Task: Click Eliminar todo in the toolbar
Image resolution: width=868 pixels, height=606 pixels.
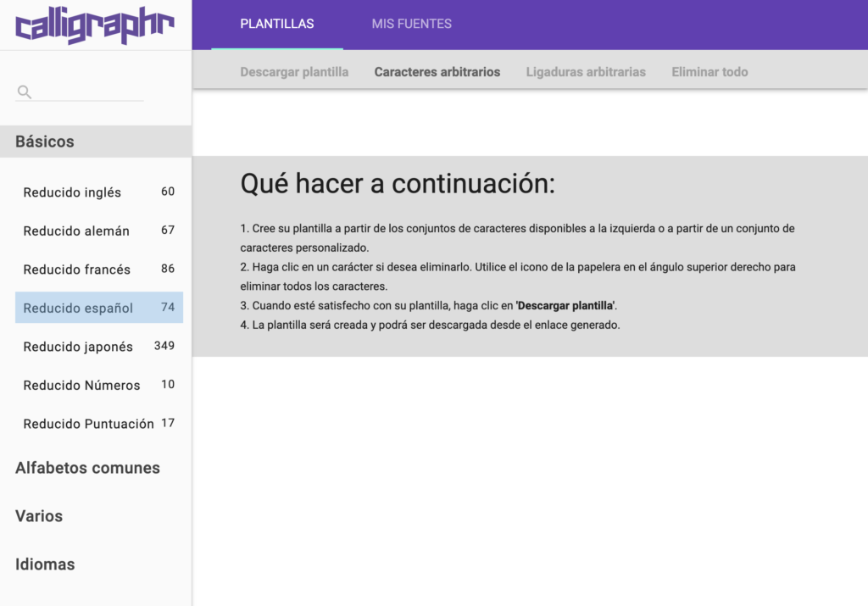Action: tap(709, 72)
